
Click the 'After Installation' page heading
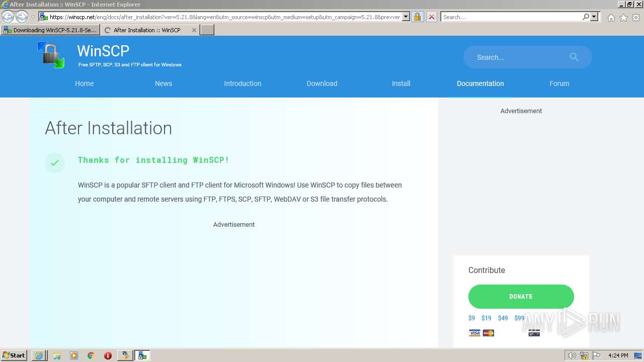108,128
